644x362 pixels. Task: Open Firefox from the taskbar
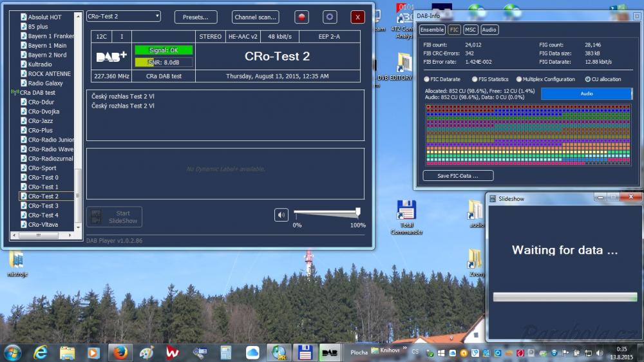(x=120, y=353)
